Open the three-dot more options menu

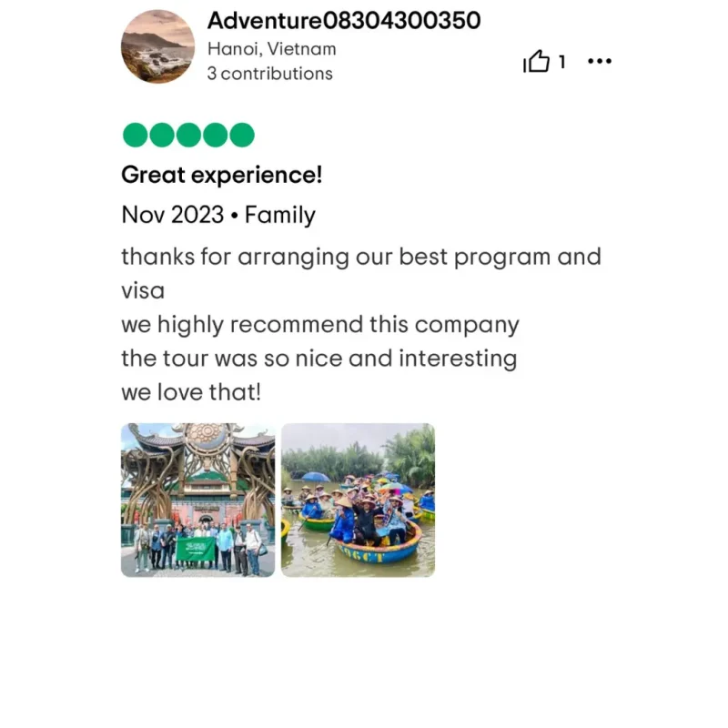click(600, 61)
